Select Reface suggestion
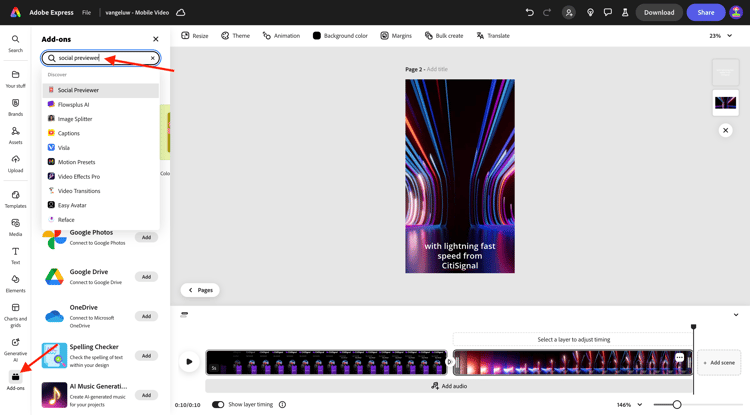This screenshot has height=415, width=750. 100,219
